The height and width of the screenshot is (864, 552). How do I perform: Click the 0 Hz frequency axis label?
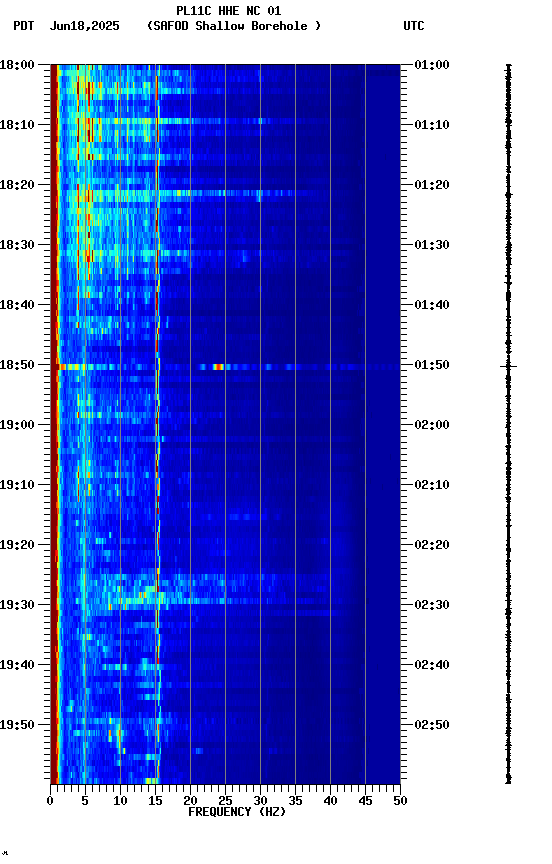click(x=50, y=801)
